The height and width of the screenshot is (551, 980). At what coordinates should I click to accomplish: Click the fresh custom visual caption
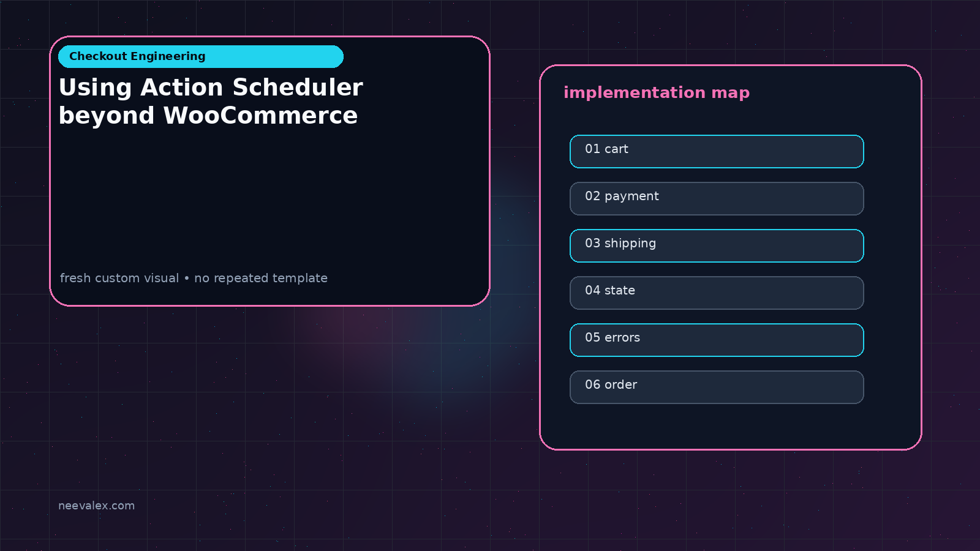pos(194,278)
